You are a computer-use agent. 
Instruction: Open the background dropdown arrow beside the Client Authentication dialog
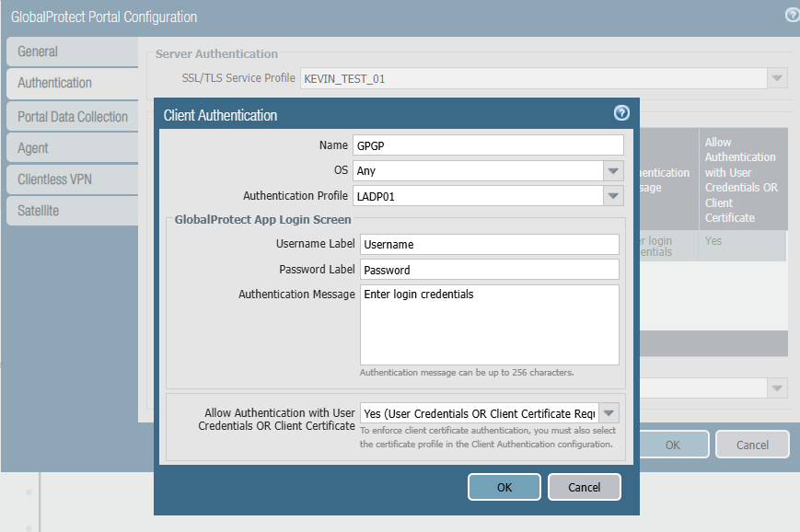coord(777,388)
